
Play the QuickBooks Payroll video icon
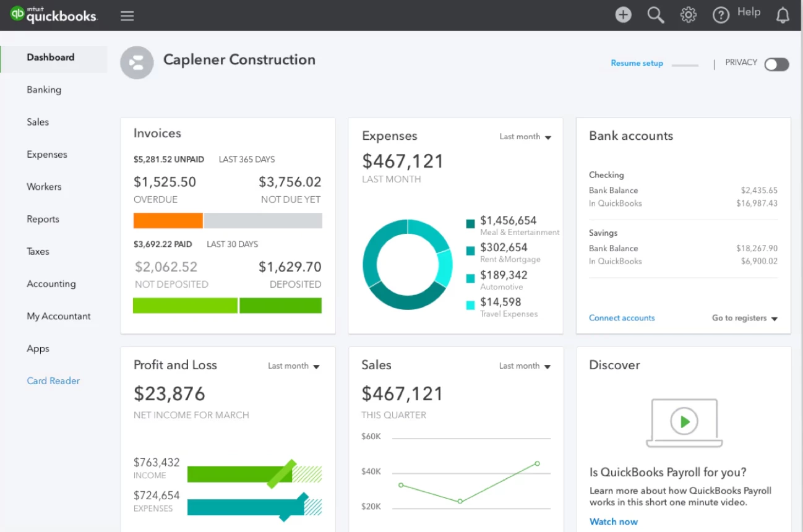coord(684,422)
